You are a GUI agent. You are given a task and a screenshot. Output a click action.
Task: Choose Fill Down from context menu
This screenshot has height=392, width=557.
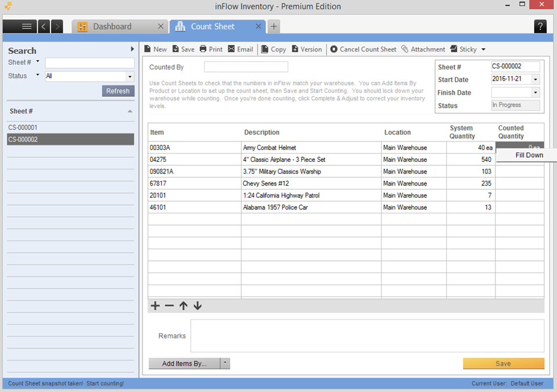tap(529, 155)
